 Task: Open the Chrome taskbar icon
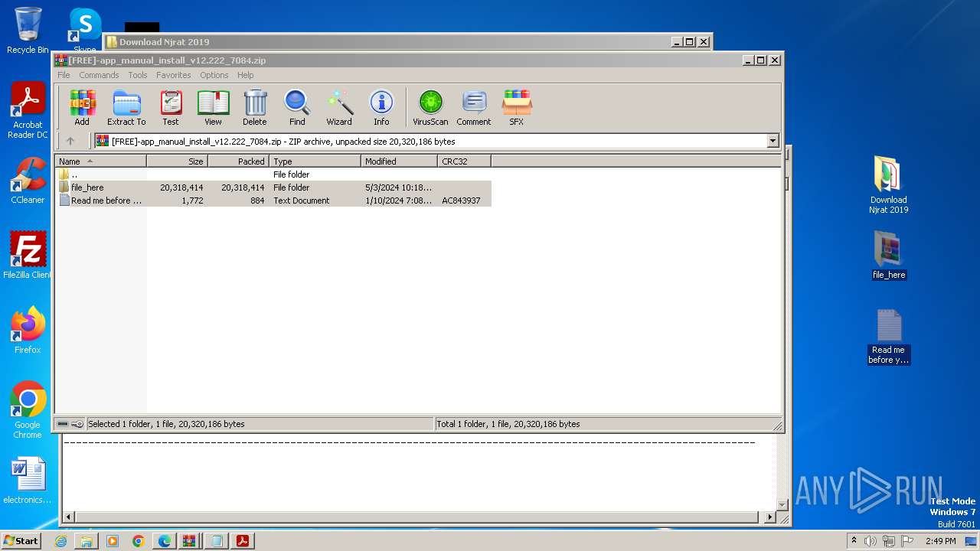pyautogui.click(x=139, y=541)
